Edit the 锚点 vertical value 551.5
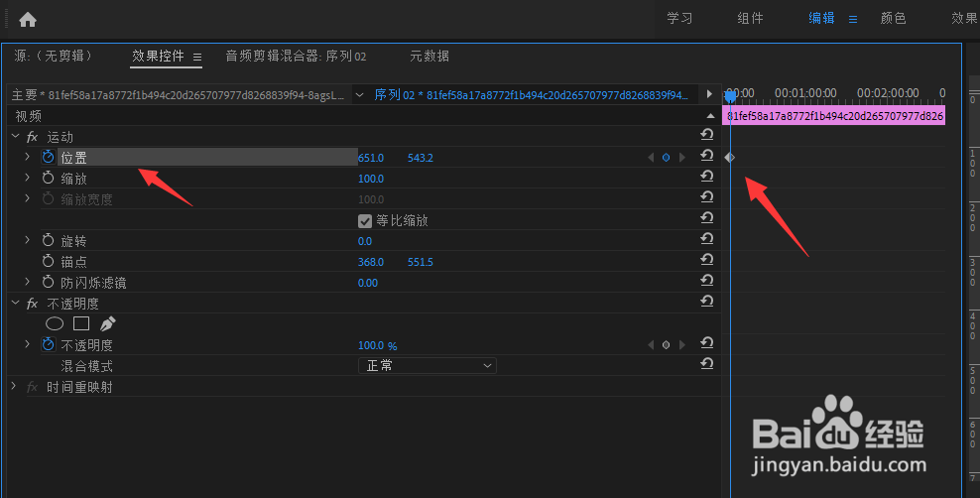The height and width of the screenshot is (498, 980). pyautogui.click(x=420, y=262)
